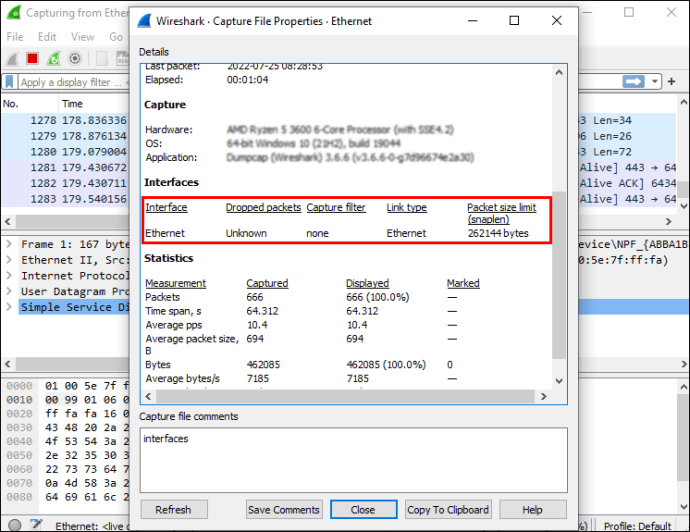Apply display filter with blue arrow button
The height and width of the screenshot is (532, 690).
pyautogui.click(x=633, y=81)
